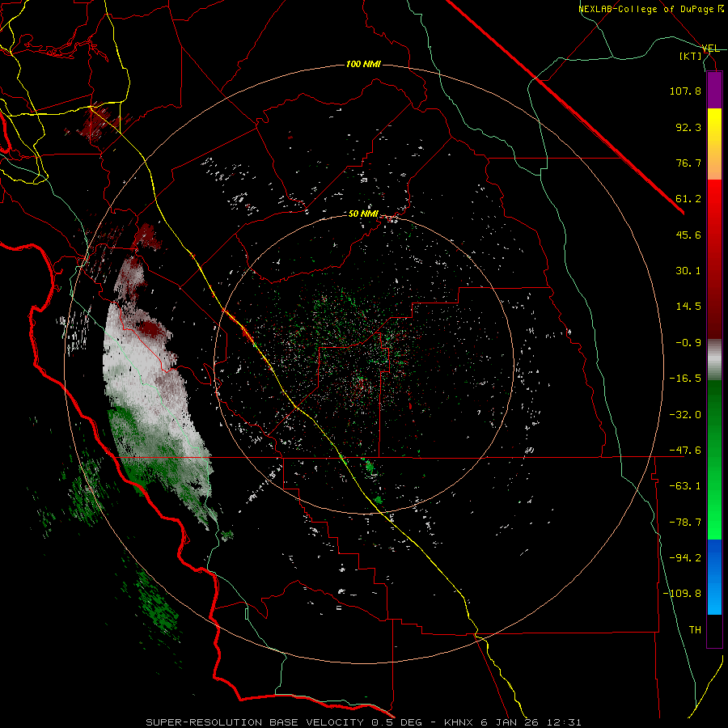Select the 30.1 velocity scale value
The image size is (728, 728).
point(688,271)
